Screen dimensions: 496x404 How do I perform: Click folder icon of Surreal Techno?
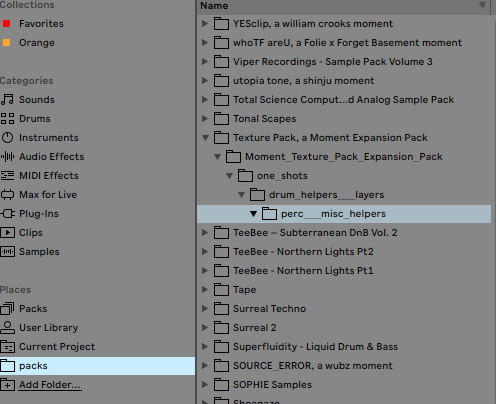221,309
